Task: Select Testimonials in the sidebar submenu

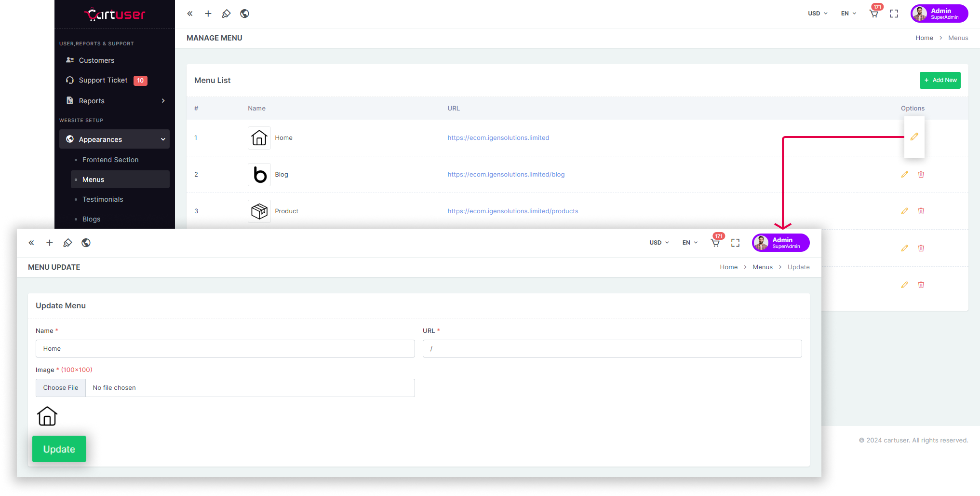Action: click(103, 199)
